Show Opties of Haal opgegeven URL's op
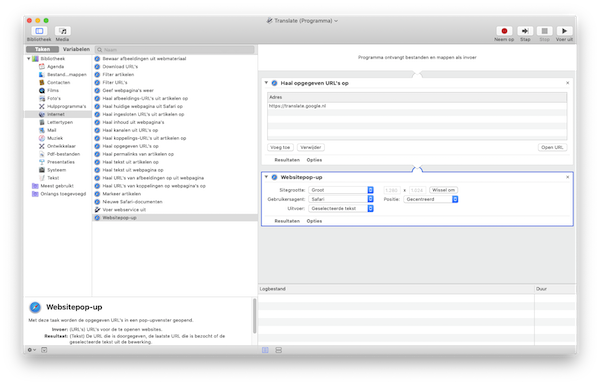 coord(314,160)
